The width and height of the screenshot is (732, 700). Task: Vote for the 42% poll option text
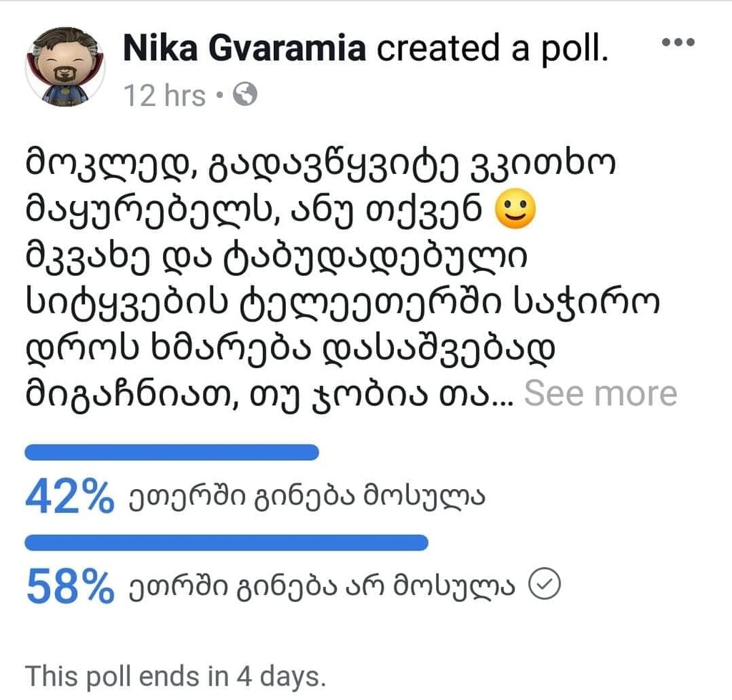(x=307, y=498)
